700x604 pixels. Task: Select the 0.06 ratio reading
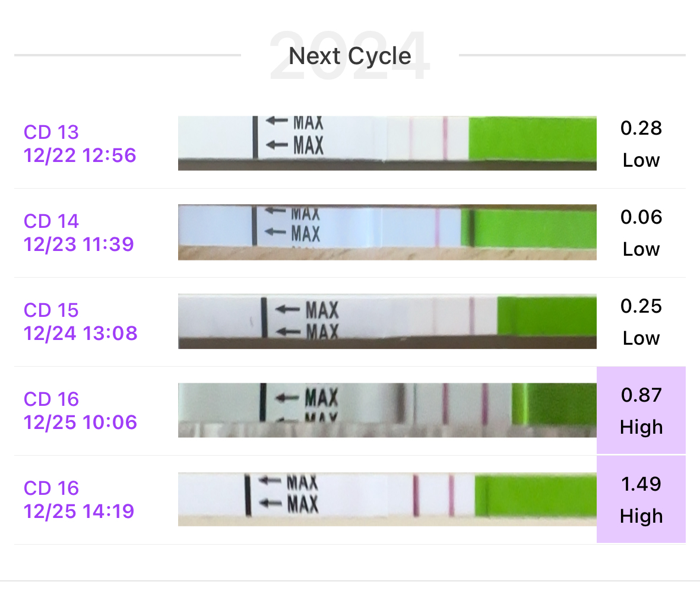(x=641, y=217)
